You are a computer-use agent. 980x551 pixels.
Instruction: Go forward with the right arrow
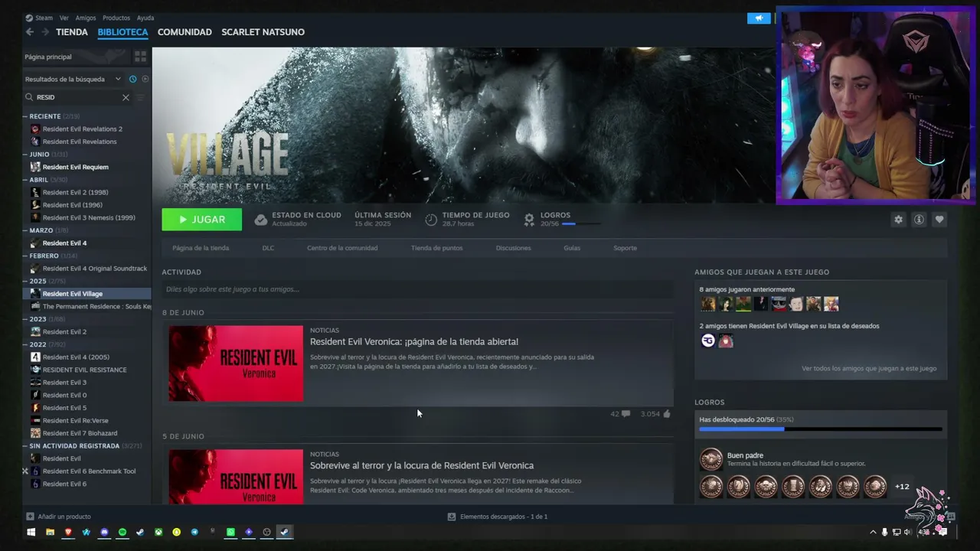pos(45,32)
